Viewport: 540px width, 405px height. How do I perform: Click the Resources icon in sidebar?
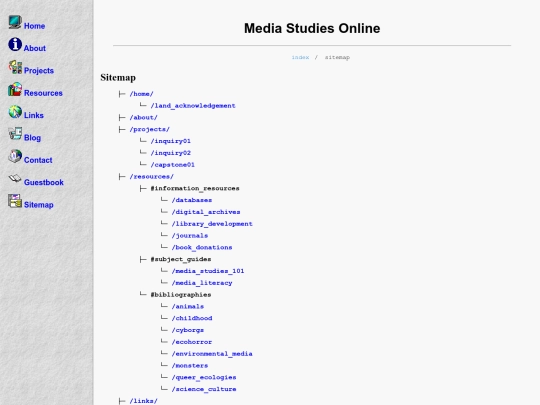coord(15,89)
